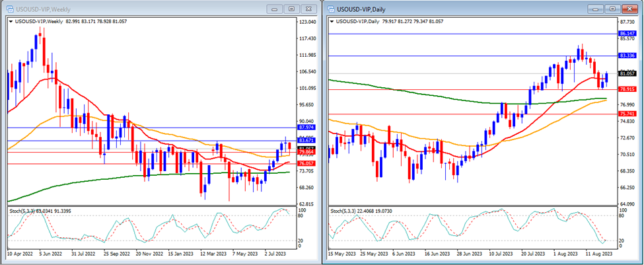
Task: Minimize the USOUSD-VIP Weekly chart window
Action: point(275,9)
